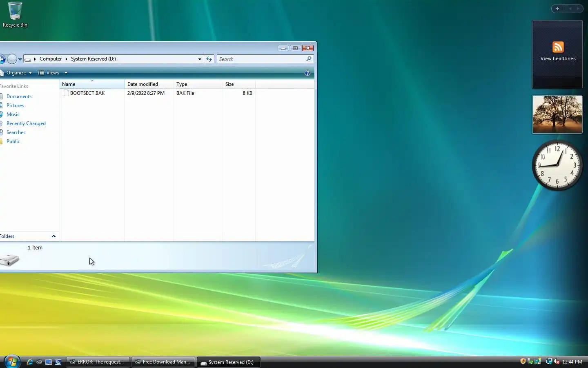This screenshot has width=588, height=368.
Task: Sort by the Type column header
Action: click(198, 84)
